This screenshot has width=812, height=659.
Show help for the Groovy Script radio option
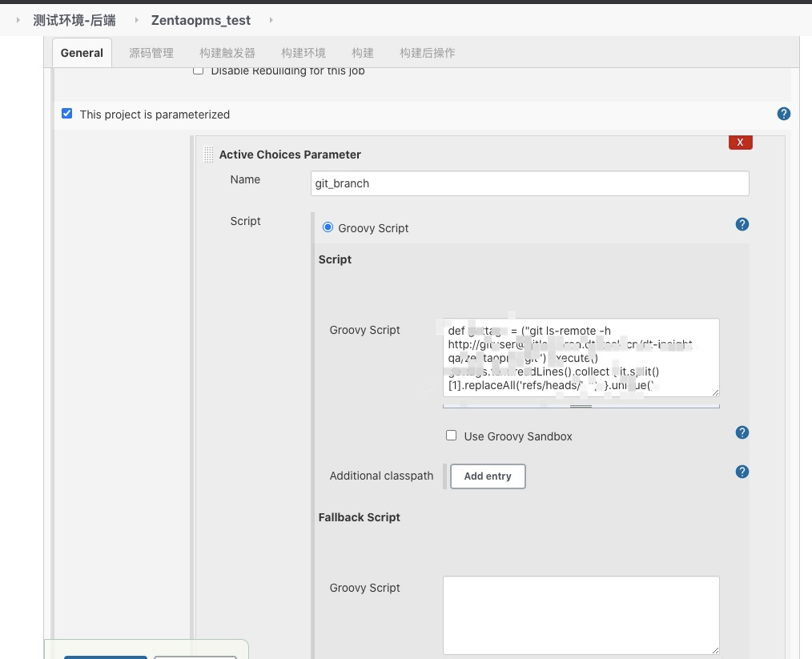742,224
